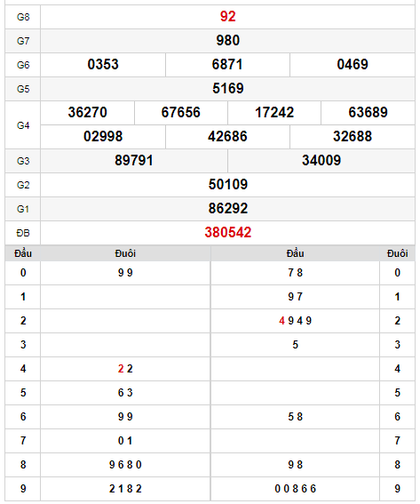Click the '0 0 8 6 6' head values in row 9
Viewport: 420px width, 504px height.
coord(295,489)
